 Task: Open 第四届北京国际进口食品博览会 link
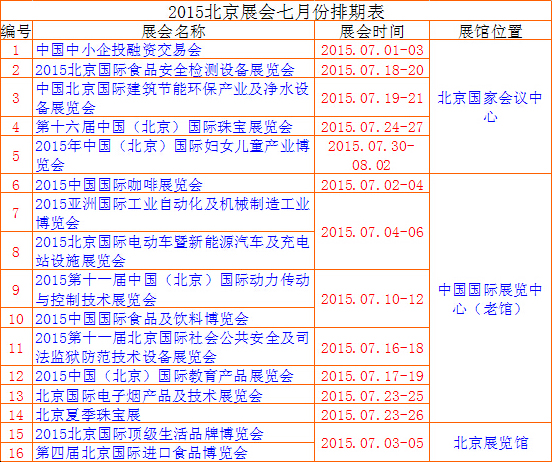(x=142, y=452)
